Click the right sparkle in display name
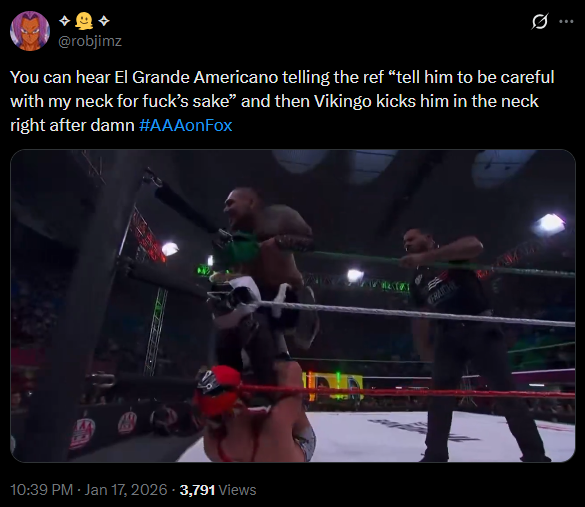 pyautogui.click(x=104, y=21)
